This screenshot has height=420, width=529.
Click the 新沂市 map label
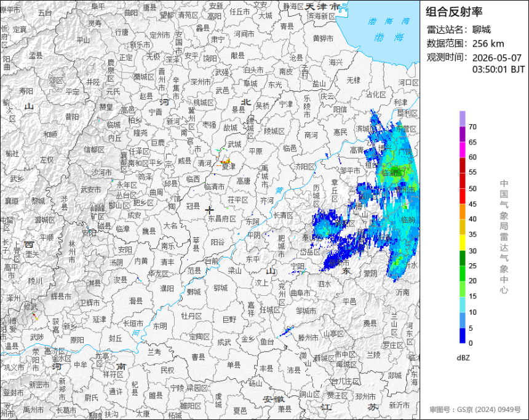399,405
